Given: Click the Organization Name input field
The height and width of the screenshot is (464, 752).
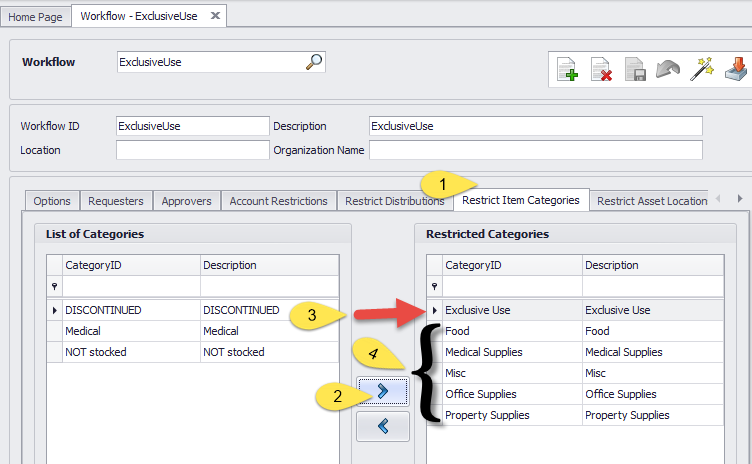Looking at the screenshot, I should pyautogui.click(x=535, y=151).
